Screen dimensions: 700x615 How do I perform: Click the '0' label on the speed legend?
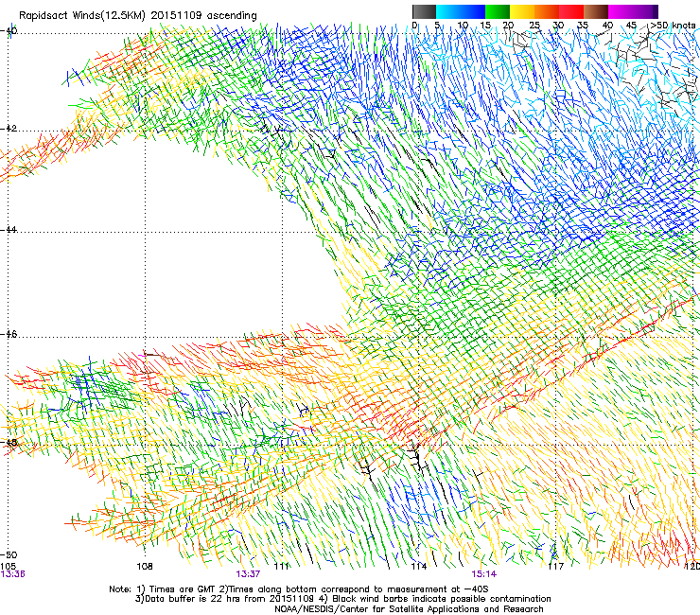414,26
